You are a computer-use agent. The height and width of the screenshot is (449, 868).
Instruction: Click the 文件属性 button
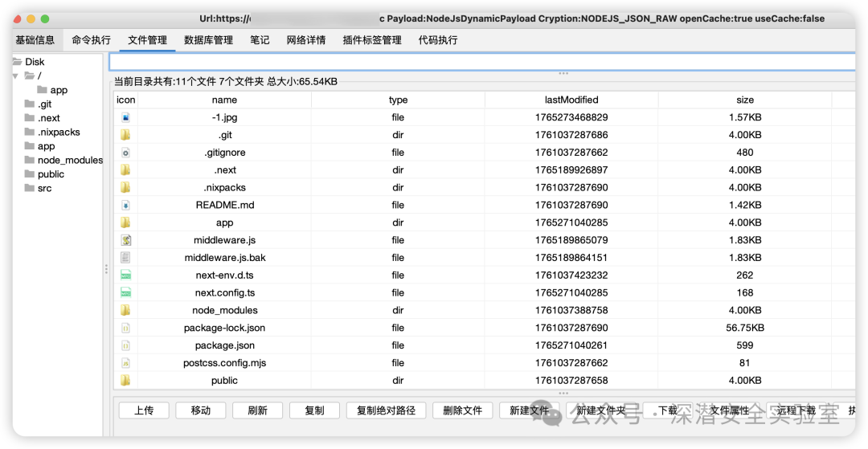click(x=730, y=410)
